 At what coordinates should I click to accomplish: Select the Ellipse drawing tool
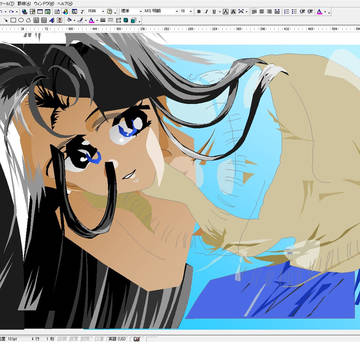[x=21, y=20]
